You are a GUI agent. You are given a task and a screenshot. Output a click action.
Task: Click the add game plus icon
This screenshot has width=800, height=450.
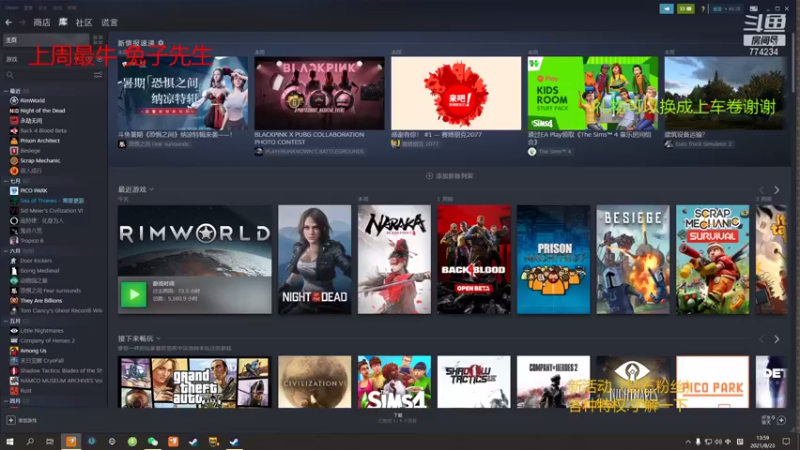click(x=11, y=420)
